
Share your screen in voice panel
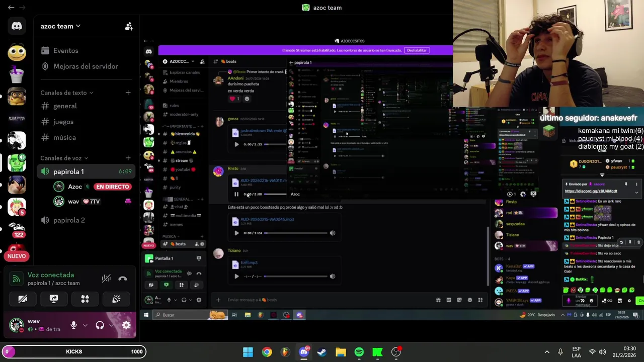[54, 299]
